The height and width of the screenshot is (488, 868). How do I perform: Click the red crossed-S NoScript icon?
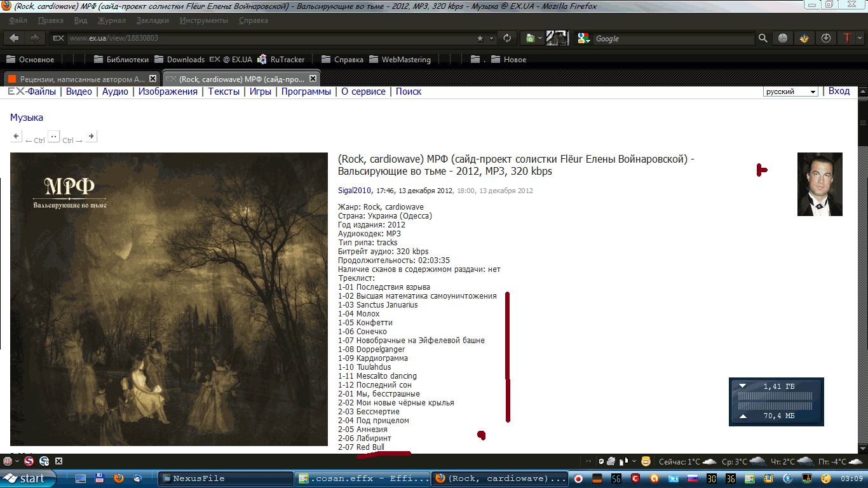29,461
